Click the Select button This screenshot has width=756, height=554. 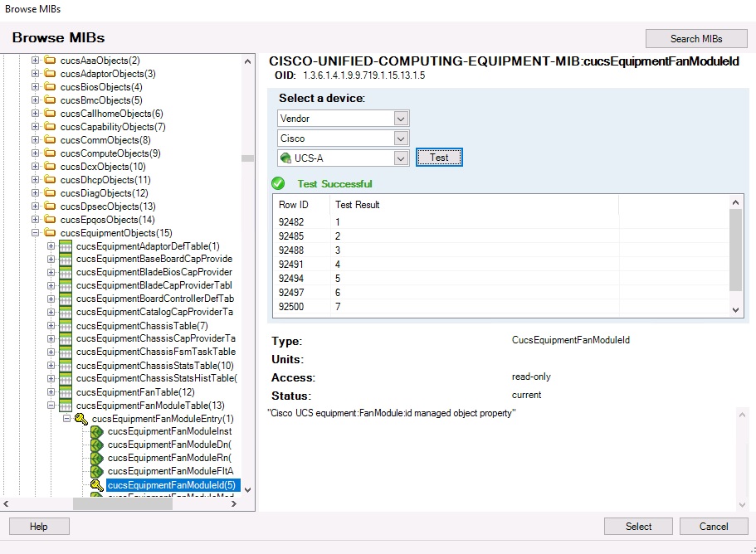(638, 526)
